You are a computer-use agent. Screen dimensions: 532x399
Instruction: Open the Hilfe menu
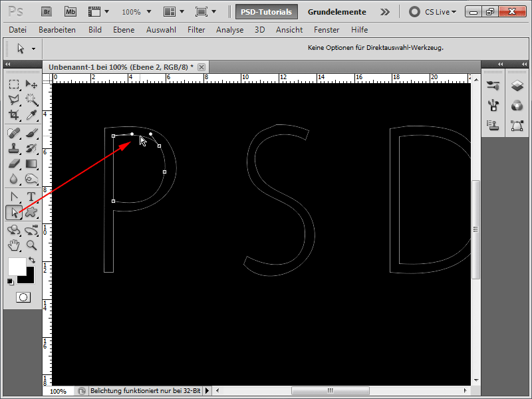(360, 30)
